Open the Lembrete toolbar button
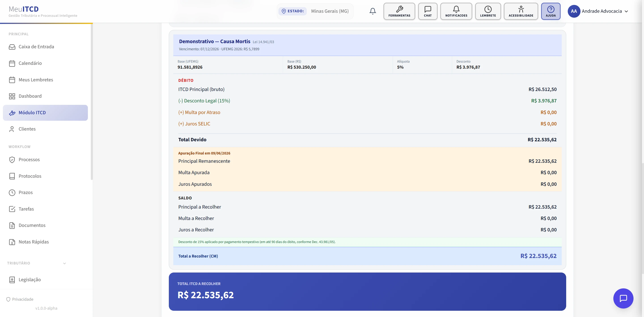The height and width of the screenshot is (317, 644). 488,11
